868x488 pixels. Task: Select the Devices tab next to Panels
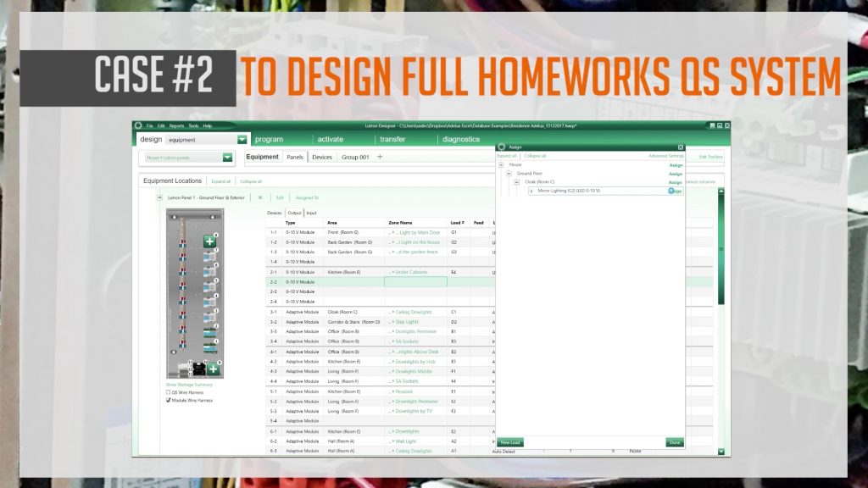coord(322,157)
